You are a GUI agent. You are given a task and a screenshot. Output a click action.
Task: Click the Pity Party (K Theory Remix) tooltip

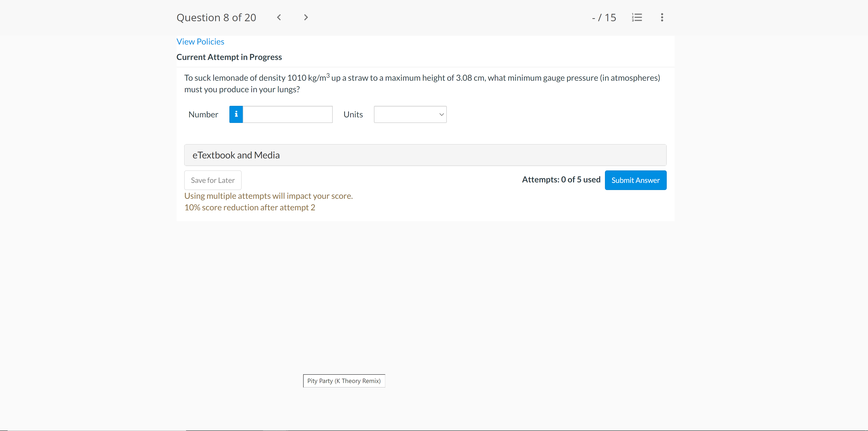pos(344,381)
